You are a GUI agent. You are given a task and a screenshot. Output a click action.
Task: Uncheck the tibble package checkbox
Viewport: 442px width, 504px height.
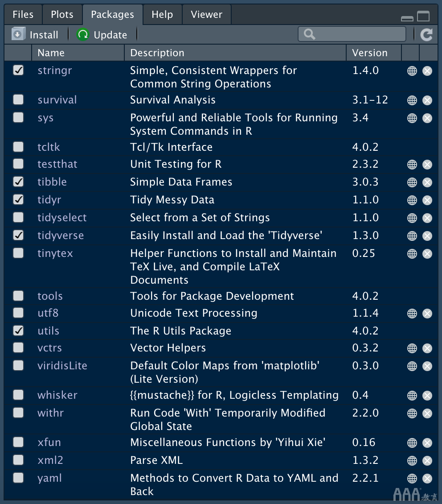tap(18, 182)
